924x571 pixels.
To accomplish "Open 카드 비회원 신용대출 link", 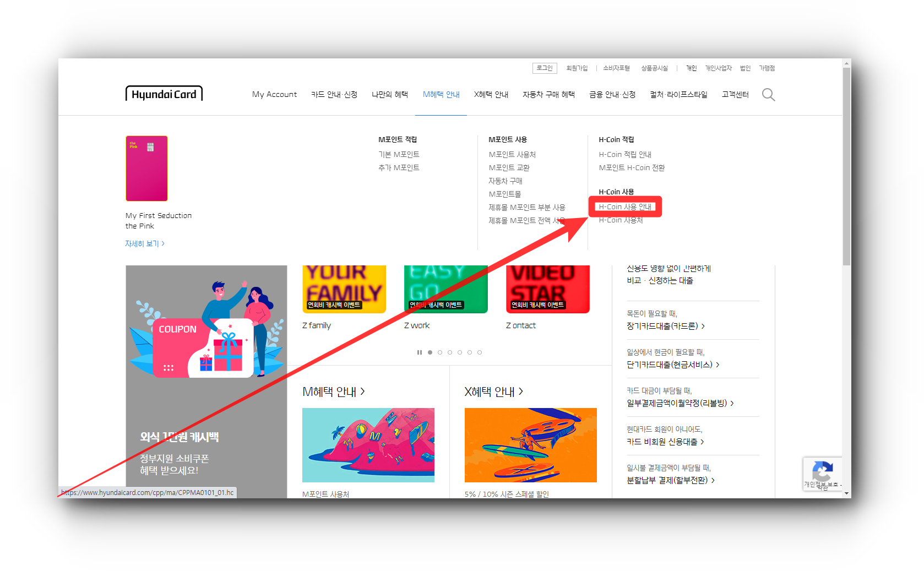I will pyautogui.click(x=665, y=442).
